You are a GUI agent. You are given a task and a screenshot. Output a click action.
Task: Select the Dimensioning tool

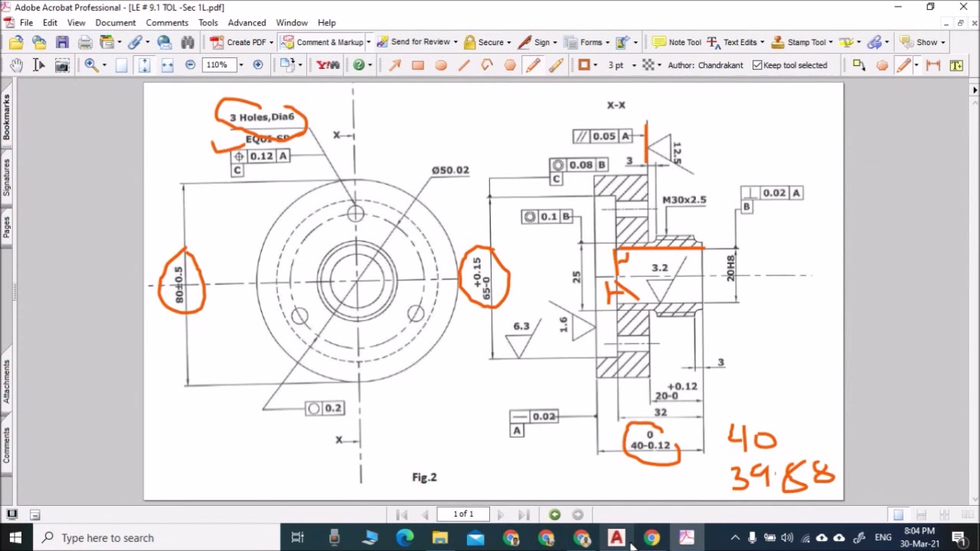933,65
